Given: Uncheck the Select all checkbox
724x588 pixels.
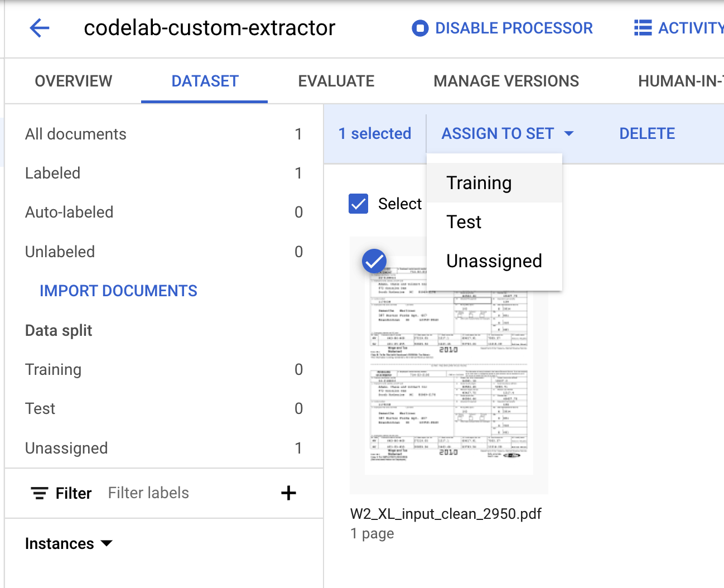Looking at the screenshot, I should point(358,204).
